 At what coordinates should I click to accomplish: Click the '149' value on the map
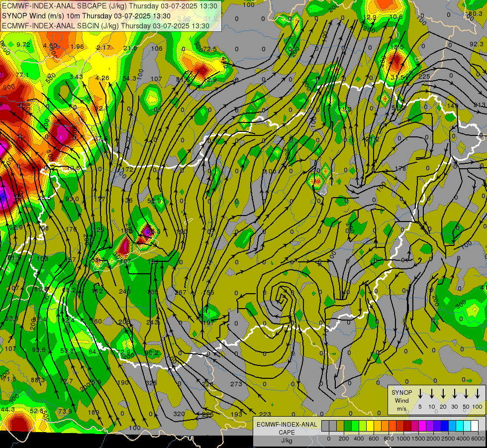(453, 106)
